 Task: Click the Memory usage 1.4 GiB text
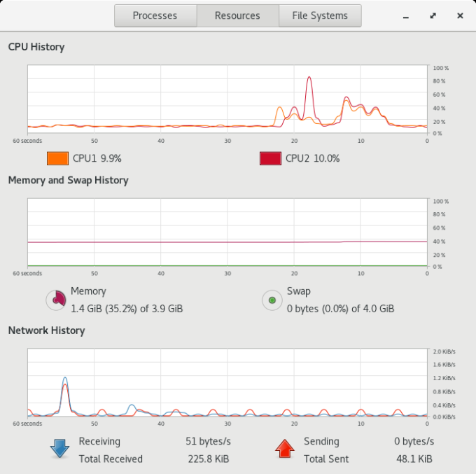click(127, 308)
